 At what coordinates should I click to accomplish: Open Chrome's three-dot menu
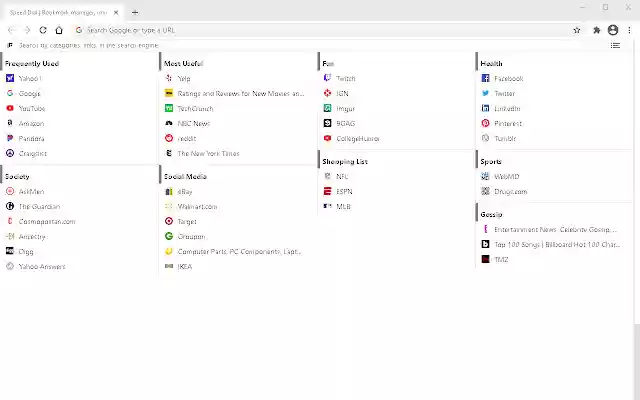629,30
